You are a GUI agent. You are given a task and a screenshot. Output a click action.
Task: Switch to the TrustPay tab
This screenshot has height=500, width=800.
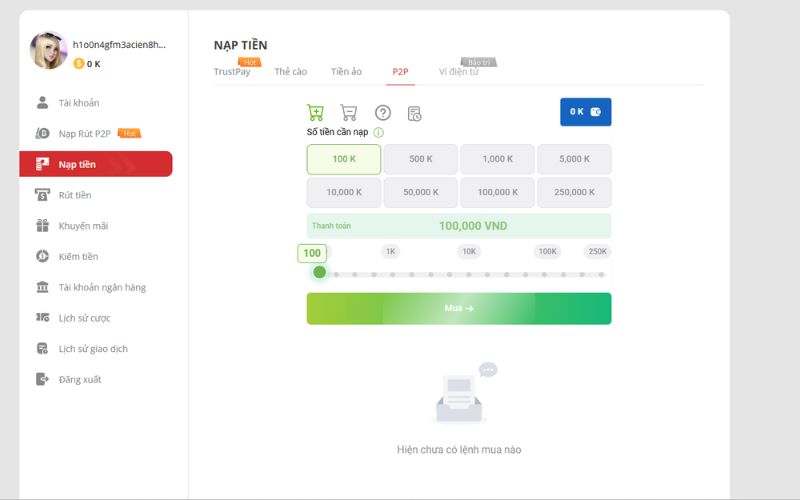[232, 71]
